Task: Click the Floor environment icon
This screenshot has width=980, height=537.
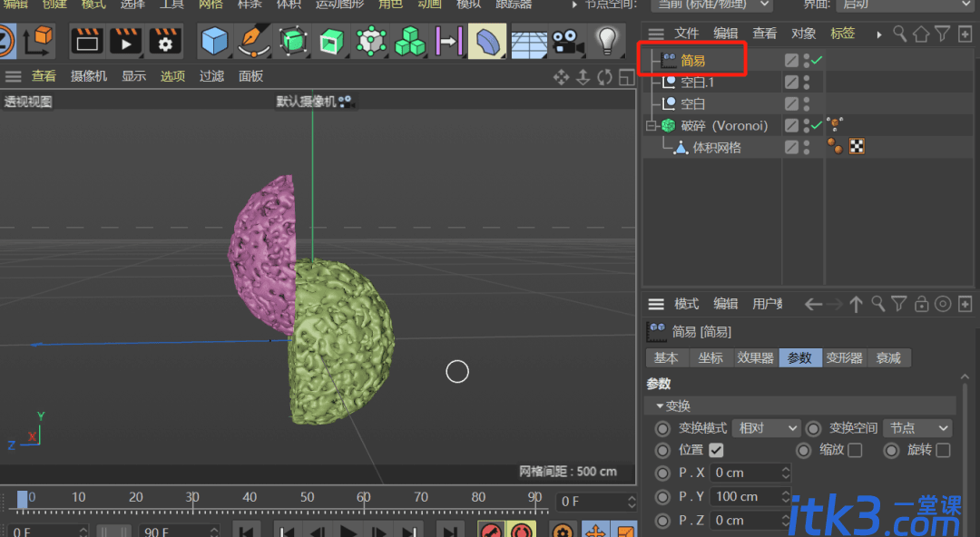Action: (x=528, y=43)
